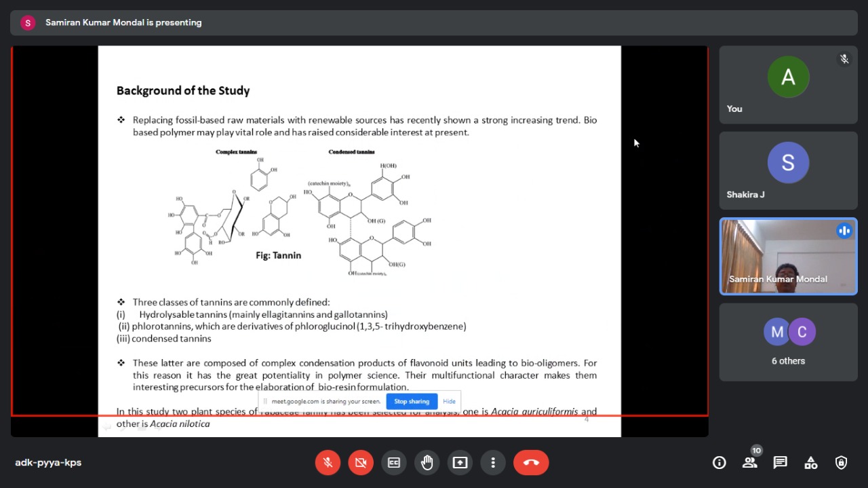
Task: Click the "Condensed tannins" figure label
Action: click(351, 151)
